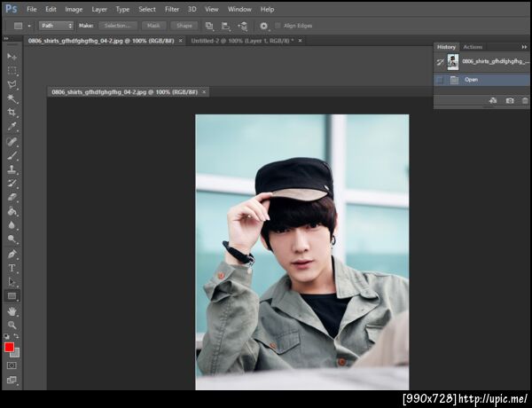Screen dimensions: 532x408
Task: Open the Image menu
Action: click(74, 10)
